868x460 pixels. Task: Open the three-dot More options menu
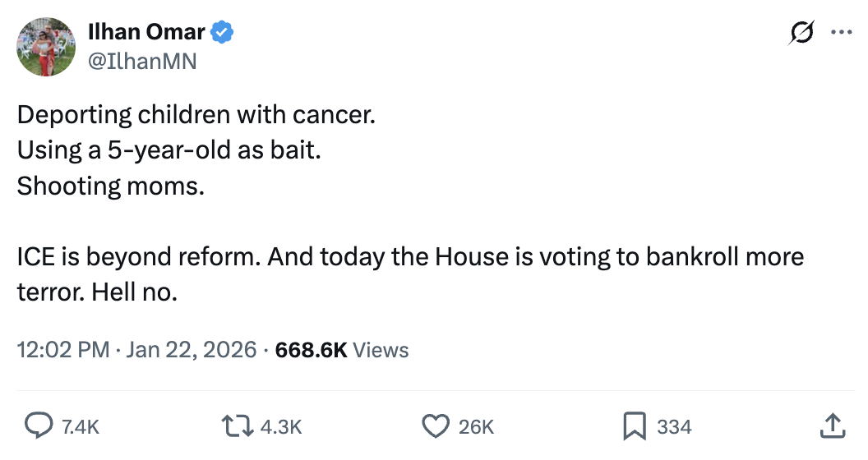pos(841,33)
